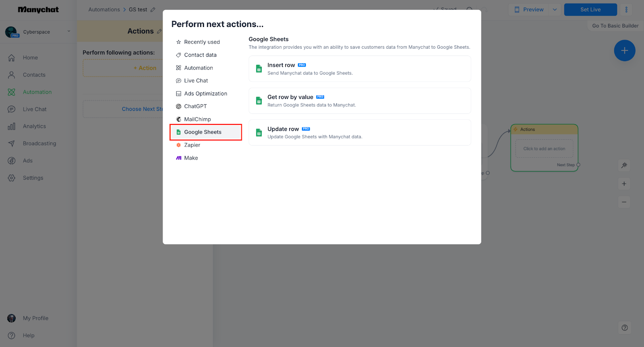The image size is (644, 347).
Task: Select the ChatGPT category
Action: click(195, 106)
